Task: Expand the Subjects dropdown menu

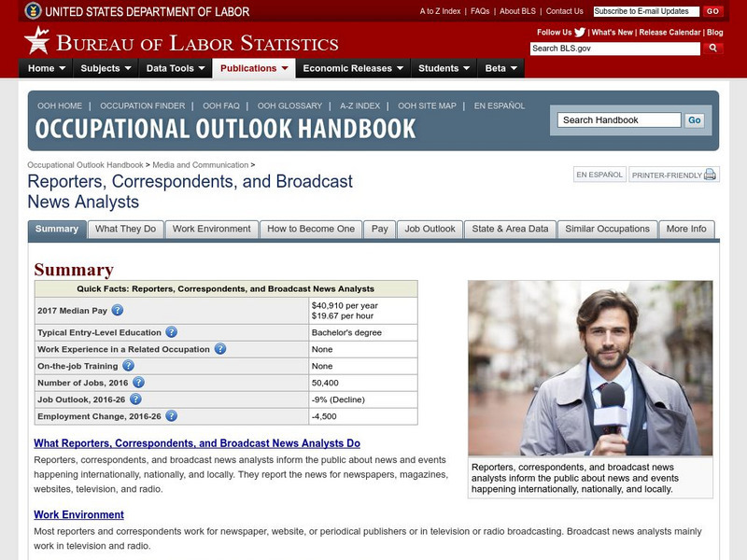Action: point(106,68)
